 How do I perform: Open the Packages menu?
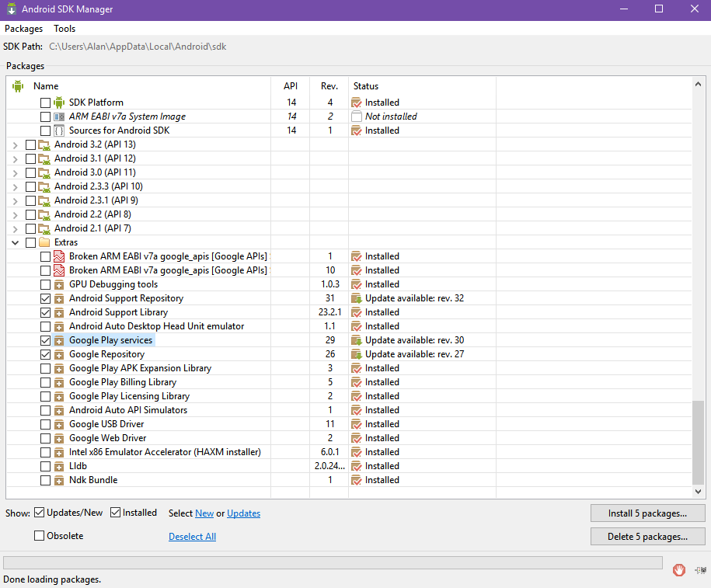23,29
